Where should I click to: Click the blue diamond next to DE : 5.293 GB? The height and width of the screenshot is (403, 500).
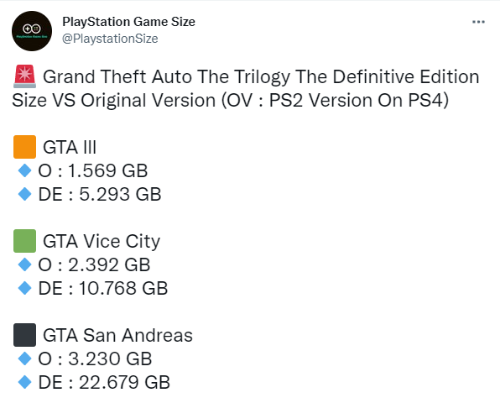pyautogui.click(x=25, y=194)
